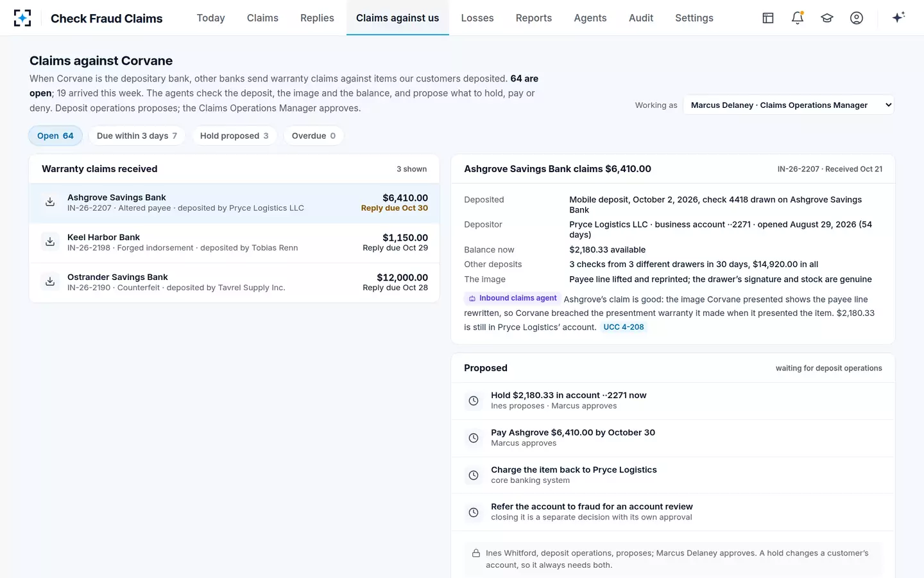Click IN-26-2207 · Received Oct 21 text
Viewport: 924px width, 578px height.
830,169
